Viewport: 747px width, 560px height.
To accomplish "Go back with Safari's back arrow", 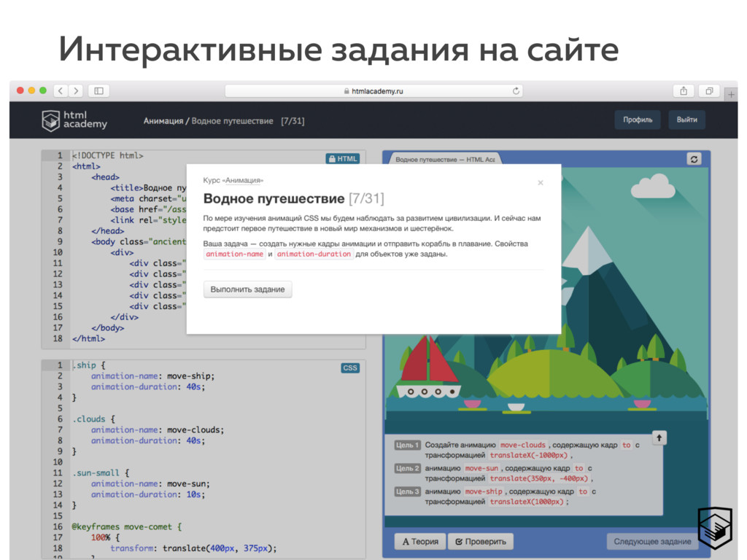I will pos(61,90).
